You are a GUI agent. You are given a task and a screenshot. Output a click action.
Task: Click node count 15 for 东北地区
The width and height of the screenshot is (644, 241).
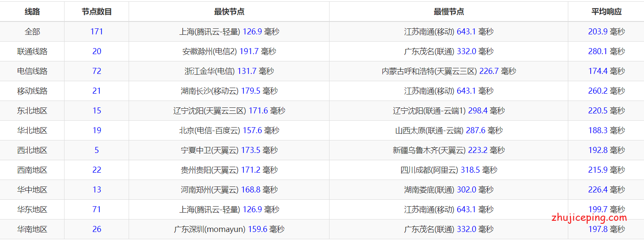97,111
